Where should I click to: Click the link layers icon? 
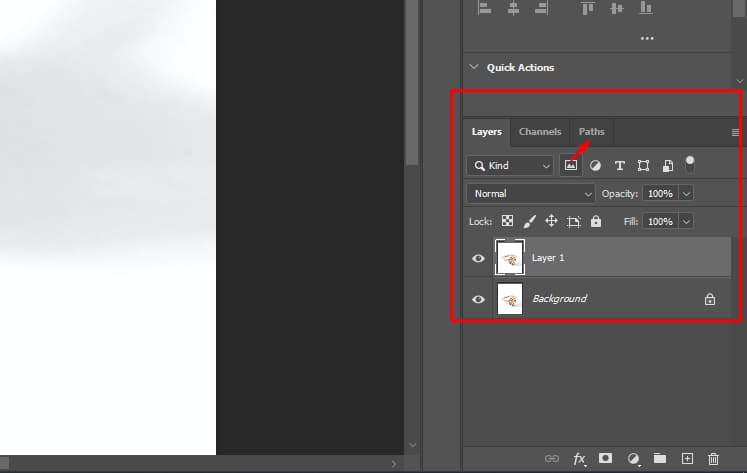click(552, 458)
